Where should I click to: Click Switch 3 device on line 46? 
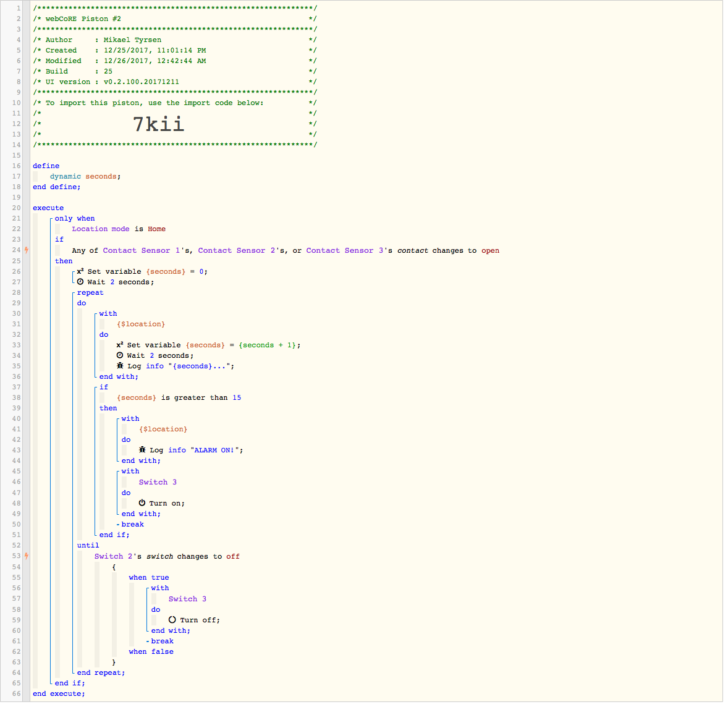(x=158, y=482)
